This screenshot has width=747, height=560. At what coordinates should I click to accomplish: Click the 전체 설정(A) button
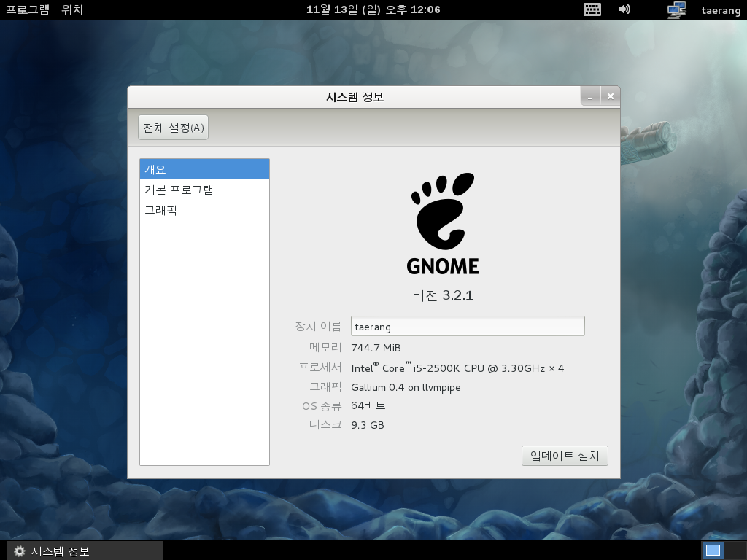point(174,128)
